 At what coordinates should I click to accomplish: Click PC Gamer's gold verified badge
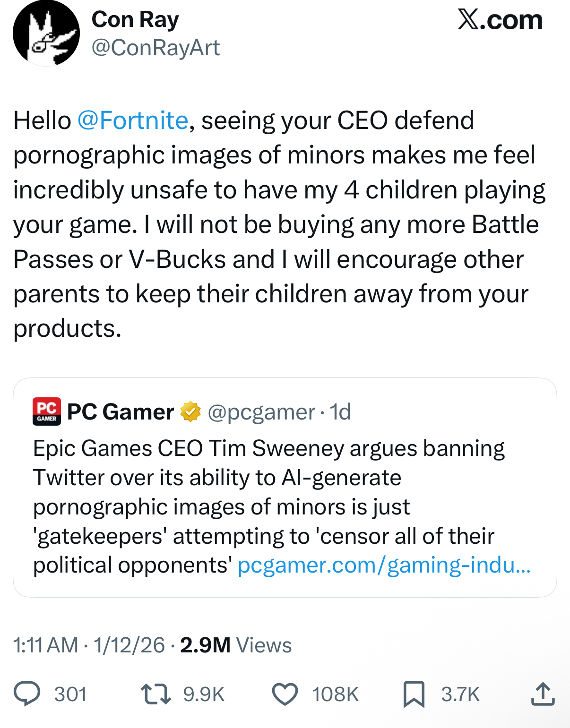coord(190,412)
